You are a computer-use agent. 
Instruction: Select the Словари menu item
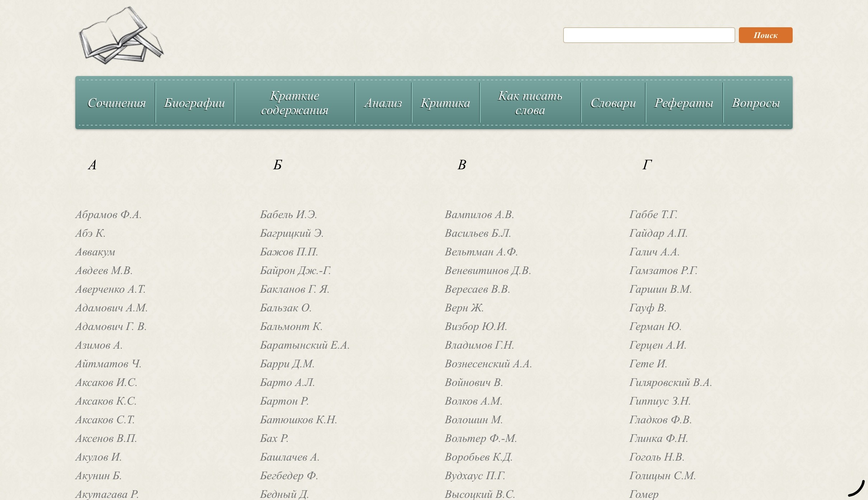(613, 103)
